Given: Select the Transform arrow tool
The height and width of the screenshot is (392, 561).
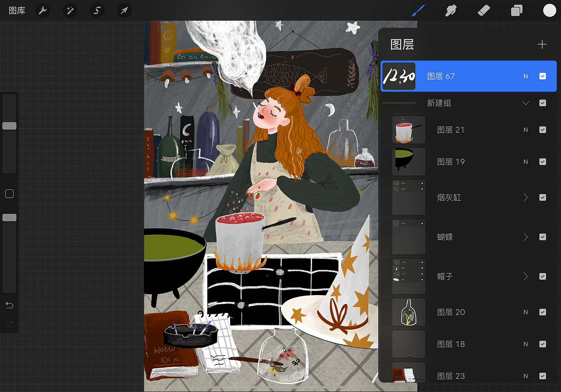Looking at the screenshot, I should click(124, 10).
